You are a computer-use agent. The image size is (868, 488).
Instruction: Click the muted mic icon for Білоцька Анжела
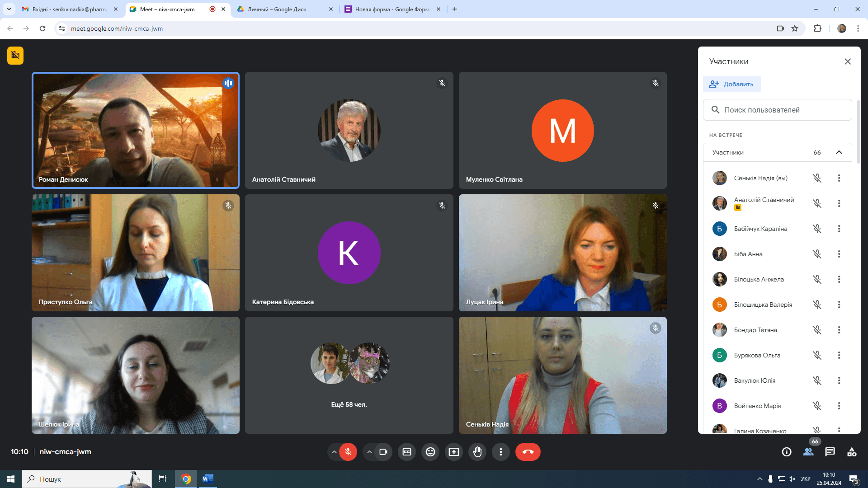(817, 279)
